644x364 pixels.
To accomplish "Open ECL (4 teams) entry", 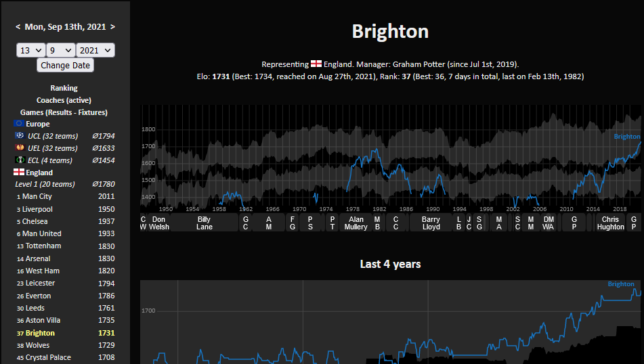I will (50, 160).
